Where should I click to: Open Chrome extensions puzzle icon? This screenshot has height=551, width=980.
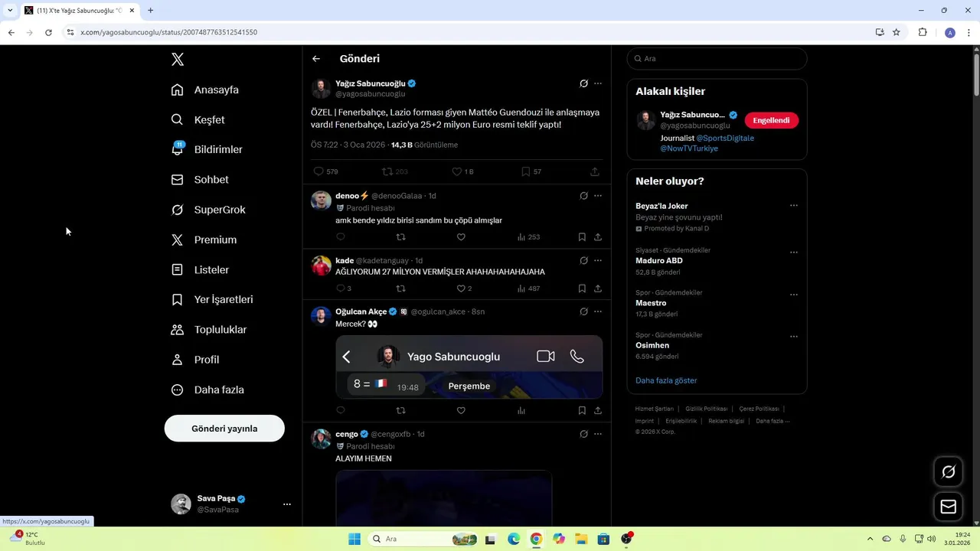pos(923,32)
